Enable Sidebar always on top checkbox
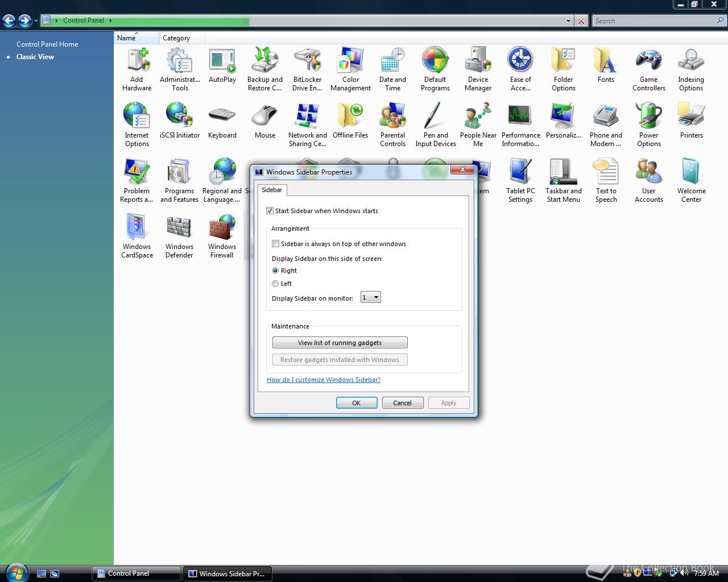This screenshot has width=728, height=582. (275, 244)
